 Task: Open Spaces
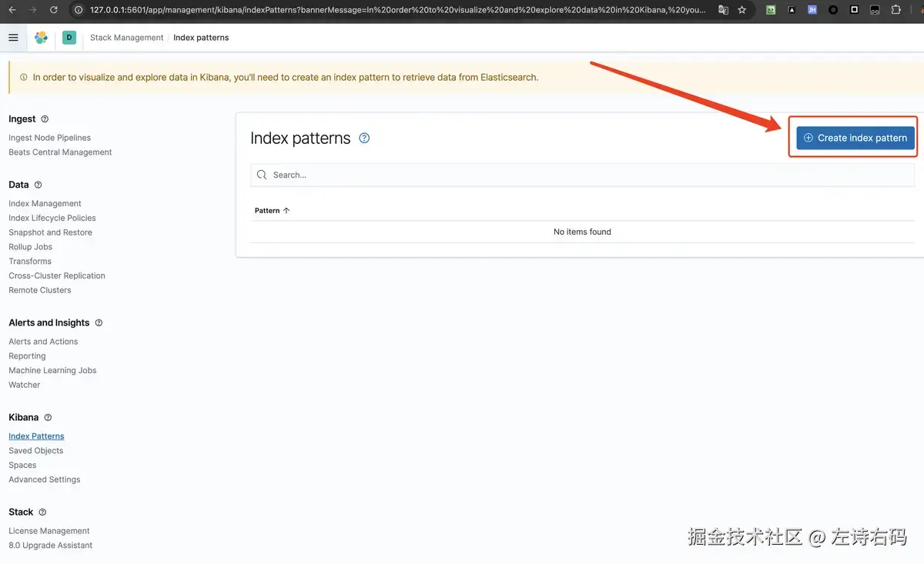(x=22, y=465)
